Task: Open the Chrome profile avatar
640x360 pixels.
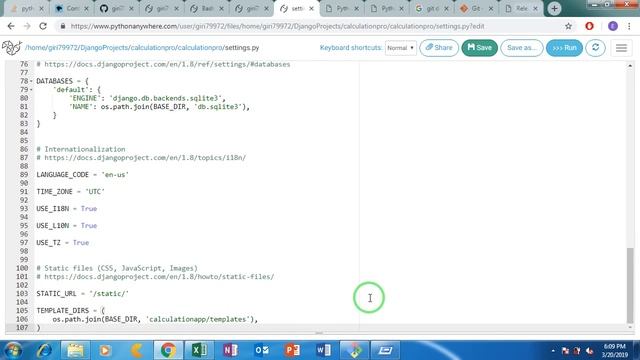Action: (613, 26)
